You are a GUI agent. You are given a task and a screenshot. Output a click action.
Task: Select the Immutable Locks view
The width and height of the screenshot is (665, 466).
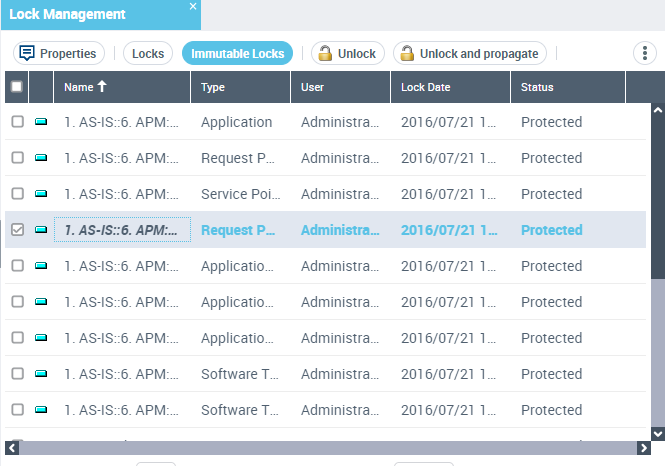pyautogui.click(x=237, y=53)
